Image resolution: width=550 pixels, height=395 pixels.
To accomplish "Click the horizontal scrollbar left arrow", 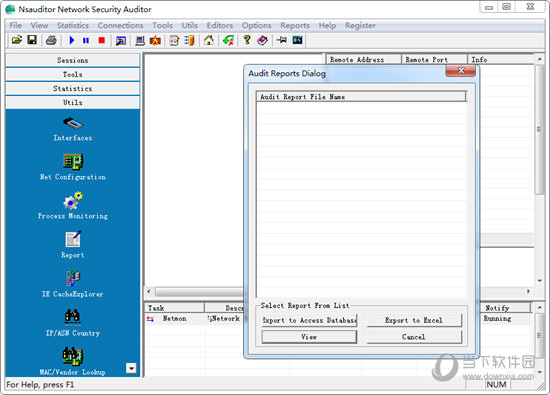I will [x=149, y=291].
